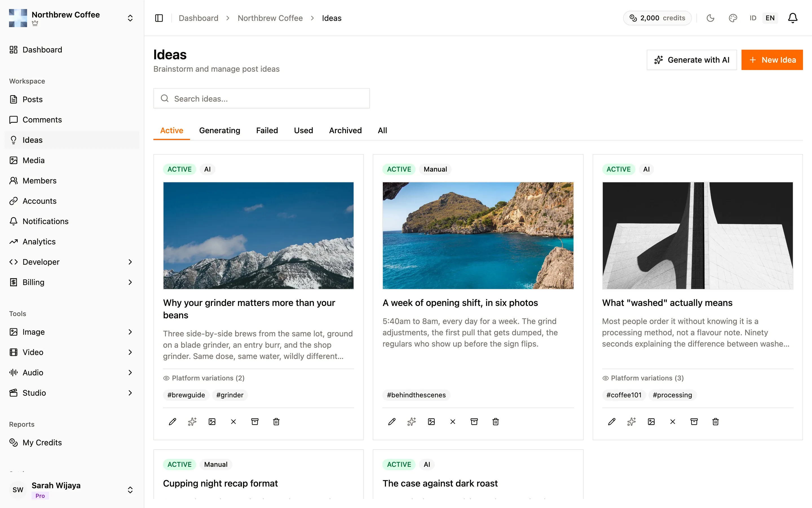Open the coastal cove thumbnail image
The width and height of the screenshot is (812, 508).
click(x=478, y=236)
